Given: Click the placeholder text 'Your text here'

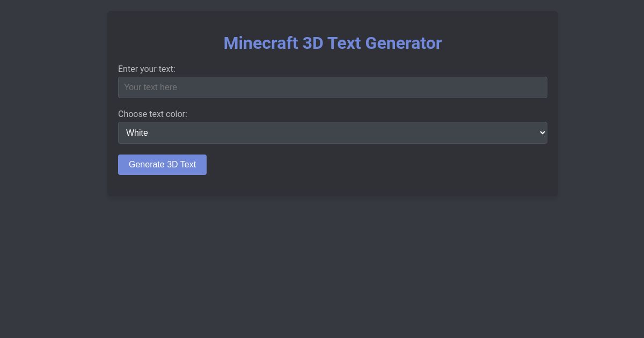Looking at the screenshot, I should point(150,87).
